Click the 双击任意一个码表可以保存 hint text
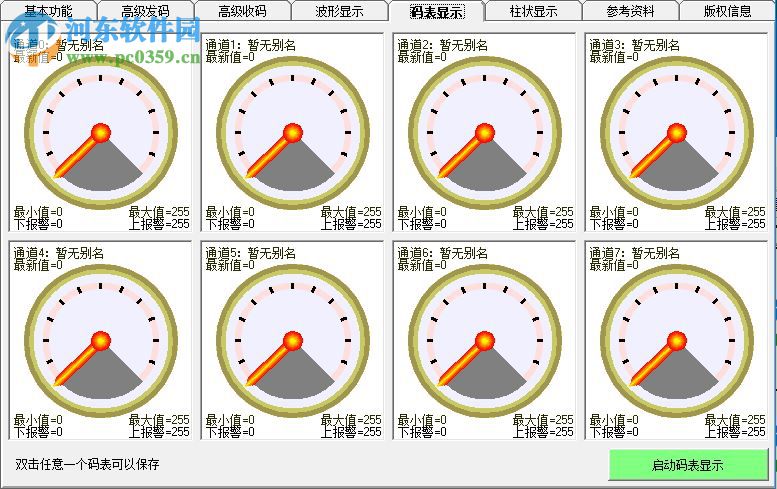This screenshot has height=489, width=777. [x=87, y=464]
